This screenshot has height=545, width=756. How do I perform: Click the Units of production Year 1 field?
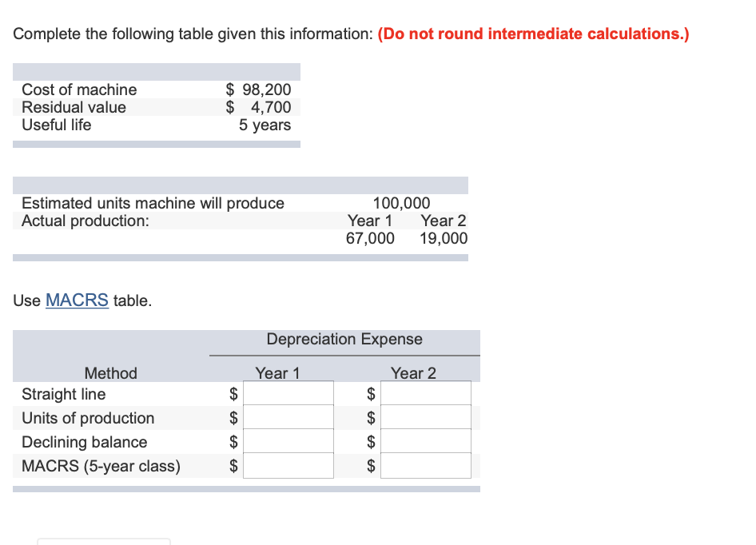[x=288, y=416]
